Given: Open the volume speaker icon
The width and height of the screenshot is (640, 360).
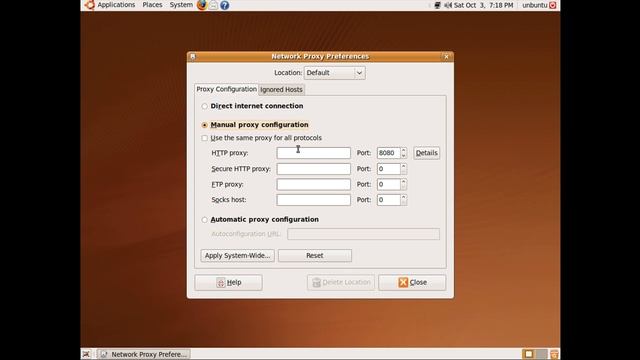Looking at the screenshot, I should pyautogui.click(x=448, y=5).
